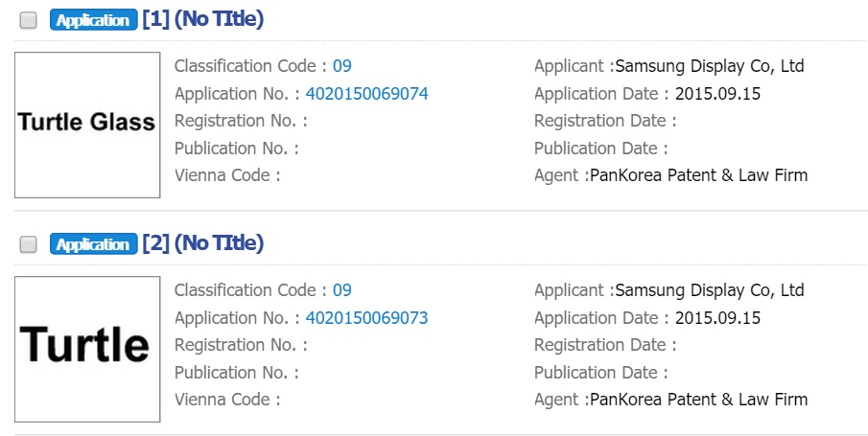This screenshot has height=436, width=868.
Task: Click classification code 09 in the second result
Action: [x=342, y=290]
